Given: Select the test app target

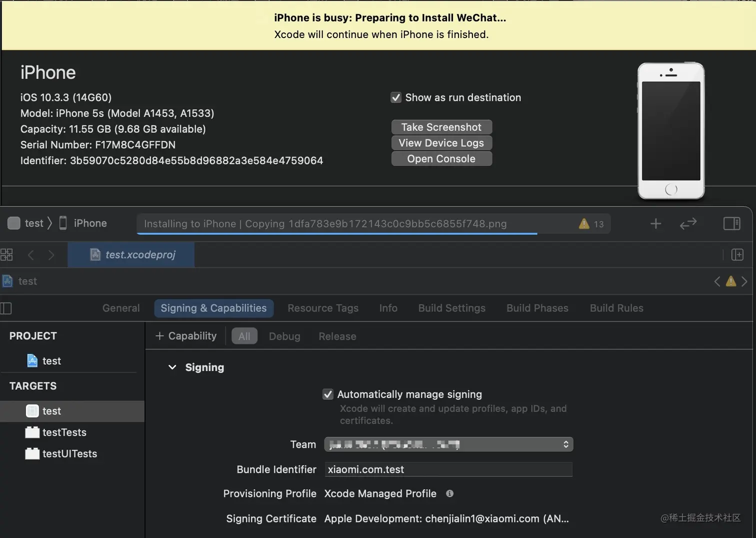Looking at the screenshot, I should pos(72,411).
